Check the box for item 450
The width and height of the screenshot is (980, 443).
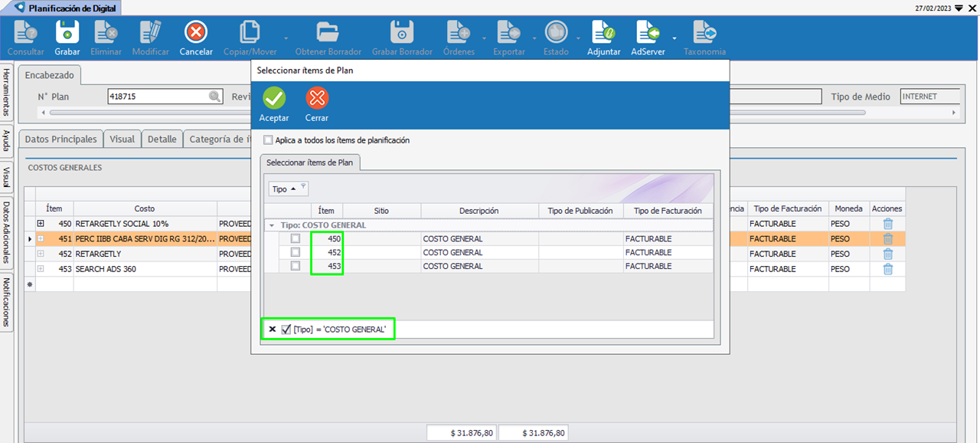point(295,239)
